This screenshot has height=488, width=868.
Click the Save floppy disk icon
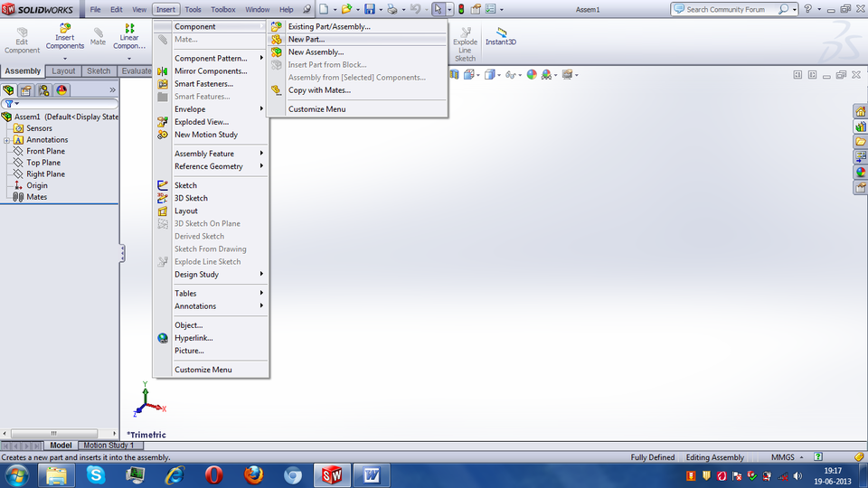coord(370,9)
